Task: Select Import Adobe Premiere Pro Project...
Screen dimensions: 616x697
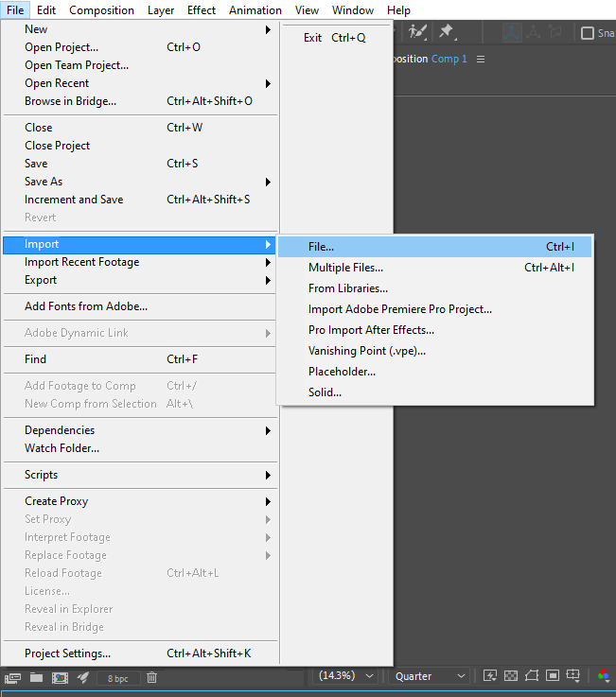Action: pyautogui.click(x=434, y=309)
